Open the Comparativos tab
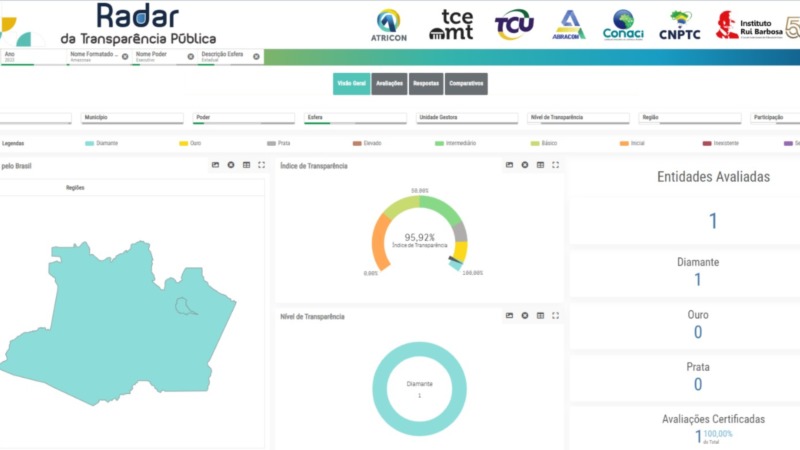This screenshot has height=450, width=800. tap(466, 84)
